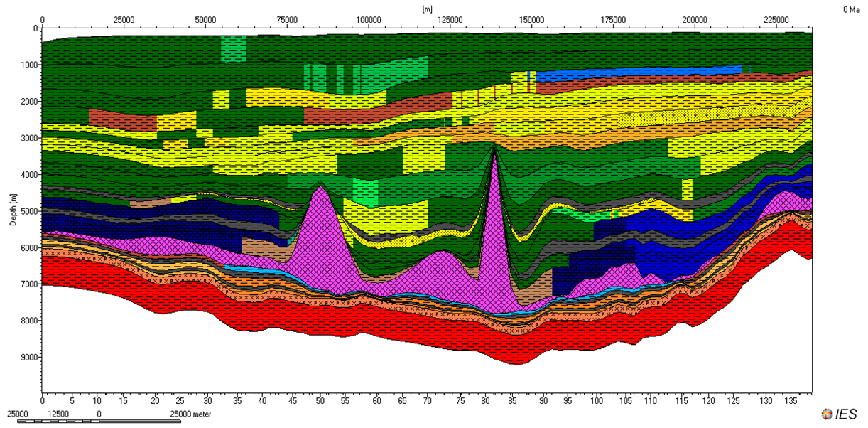This screenshot has width=868, height=428.
Task: Click the 0 Ma age label
Action: coord(852,9)
